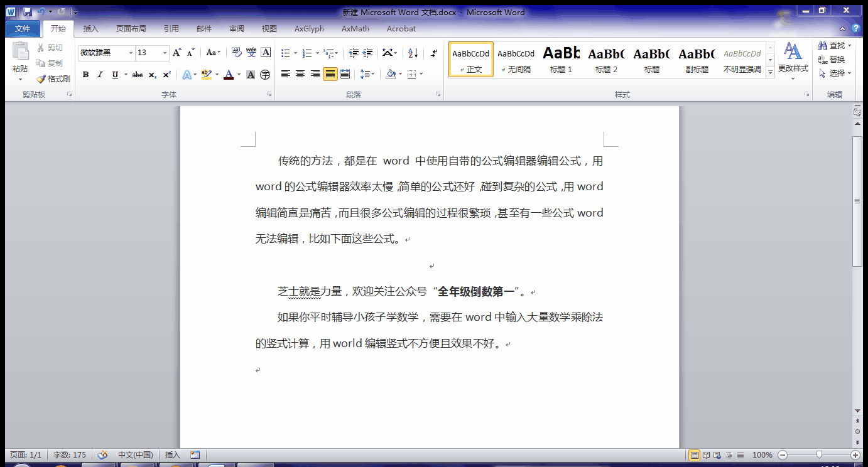Toggle Align Left
Screen dimensions: 868x467
coord(286,74)
